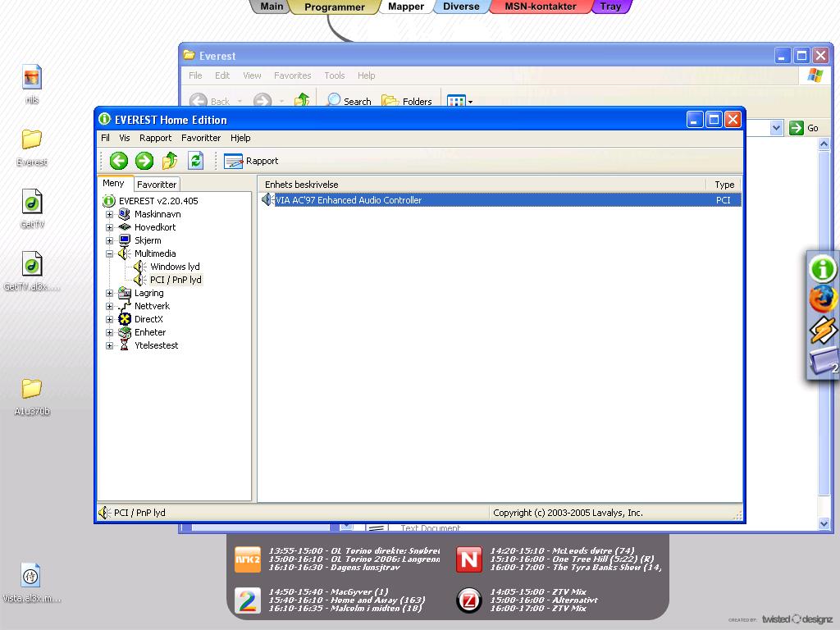
Task: Open the Favorites menu in Everest explorer window
Action: tap(292, 75)
